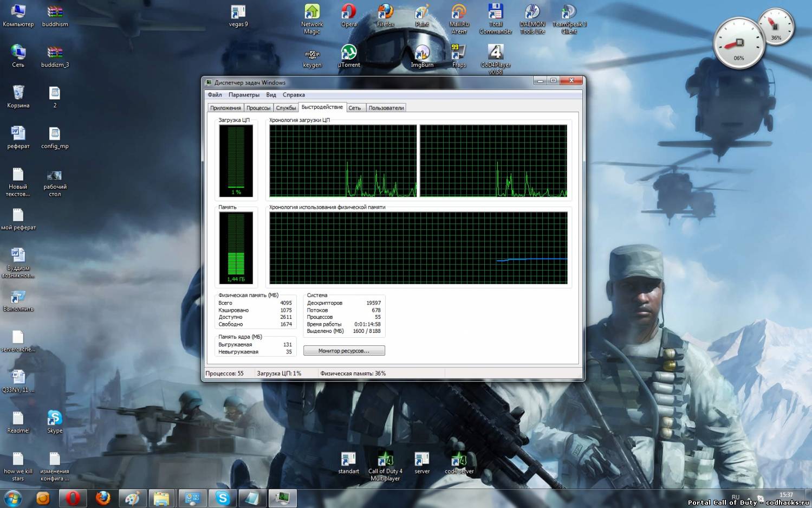
Task: Switch to the Пользователи tab
Action: [x=386, y=108]
